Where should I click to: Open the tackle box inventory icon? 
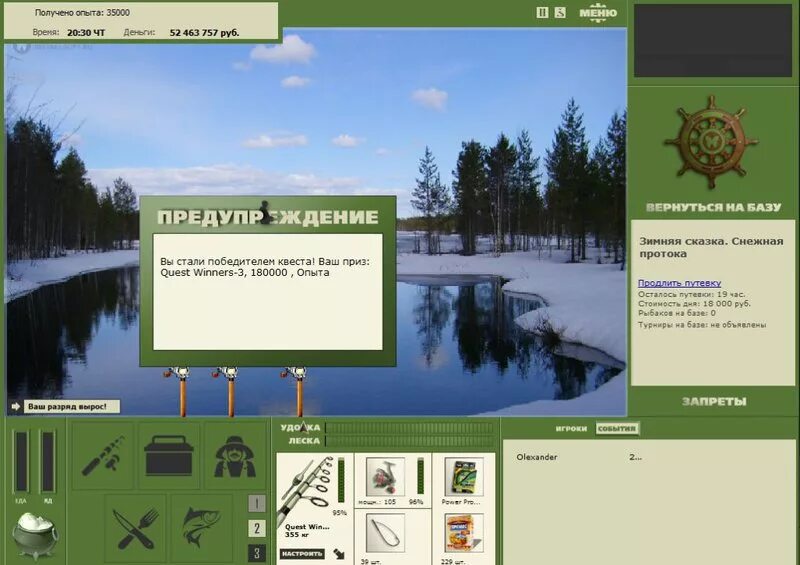pyautogui.click(x=169, y=455)
